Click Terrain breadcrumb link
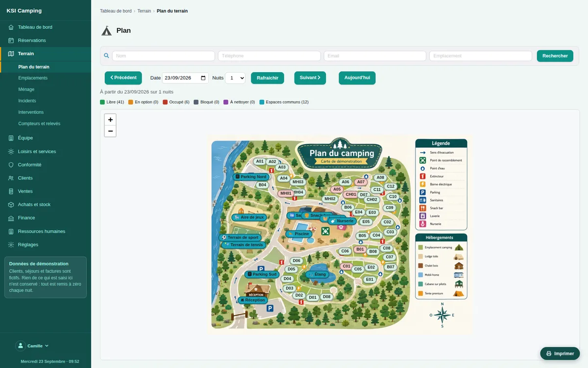The width and height of the screenshot is (588, 368). coord(144,11)
